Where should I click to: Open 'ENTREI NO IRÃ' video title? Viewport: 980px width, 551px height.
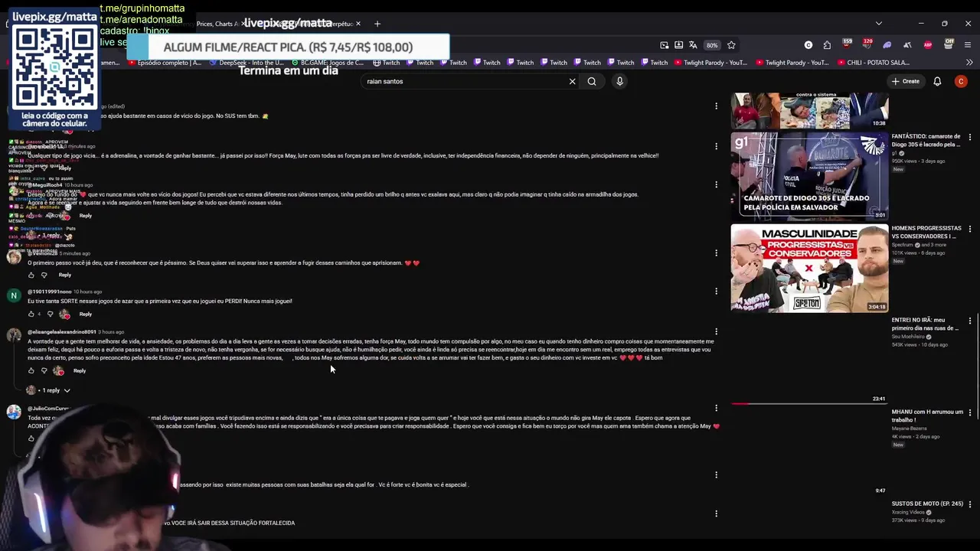pyautogui.click(x=925, y=324)
